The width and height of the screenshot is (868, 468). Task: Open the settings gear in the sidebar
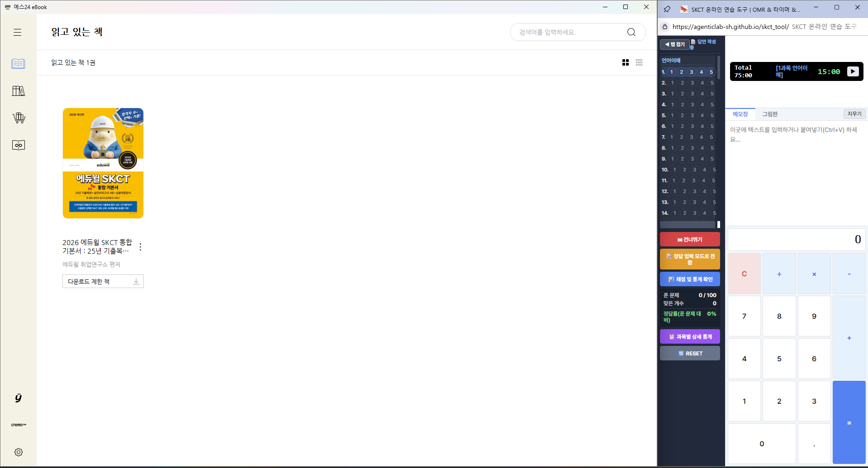[19, 452]
